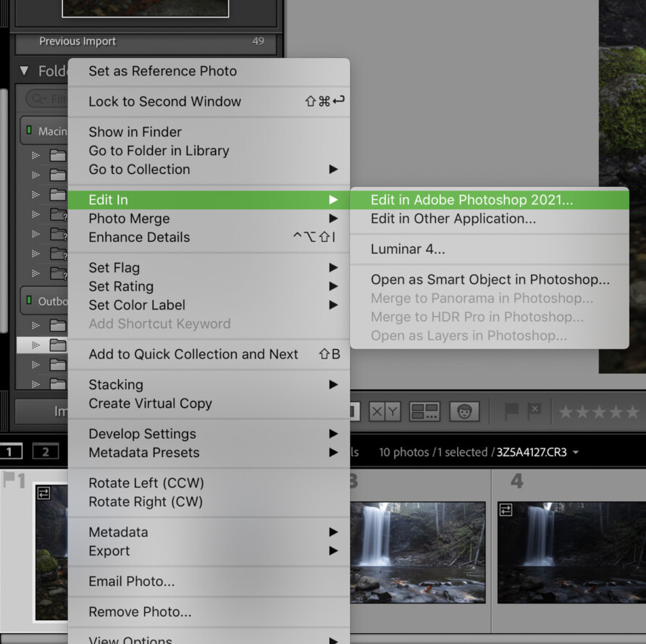Toggle the status light beside the Outbox folder

pyautogui.click(x=29, y=301)
